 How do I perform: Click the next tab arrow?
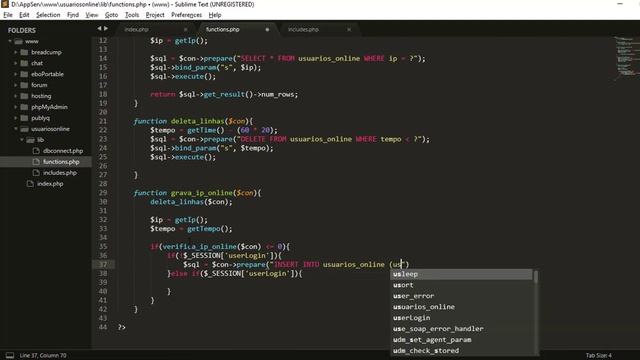[106, 29]
